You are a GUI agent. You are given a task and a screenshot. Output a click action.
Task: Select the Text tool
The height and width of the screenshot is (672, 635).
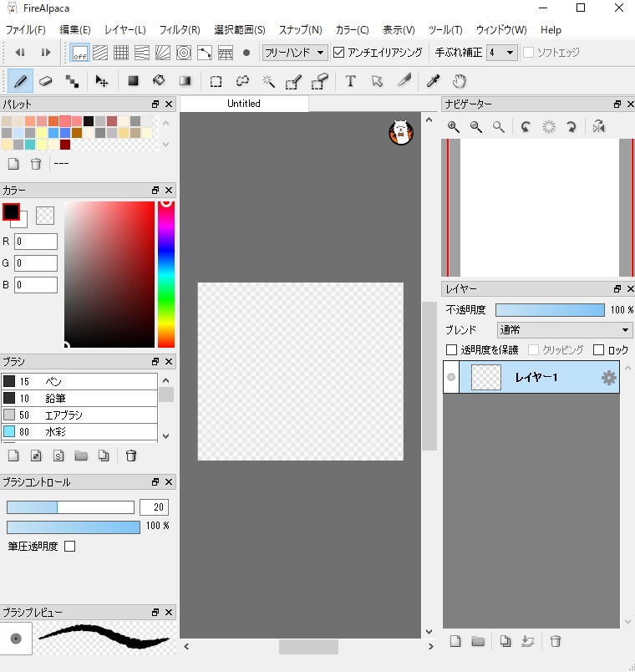[x=350, y=81]
